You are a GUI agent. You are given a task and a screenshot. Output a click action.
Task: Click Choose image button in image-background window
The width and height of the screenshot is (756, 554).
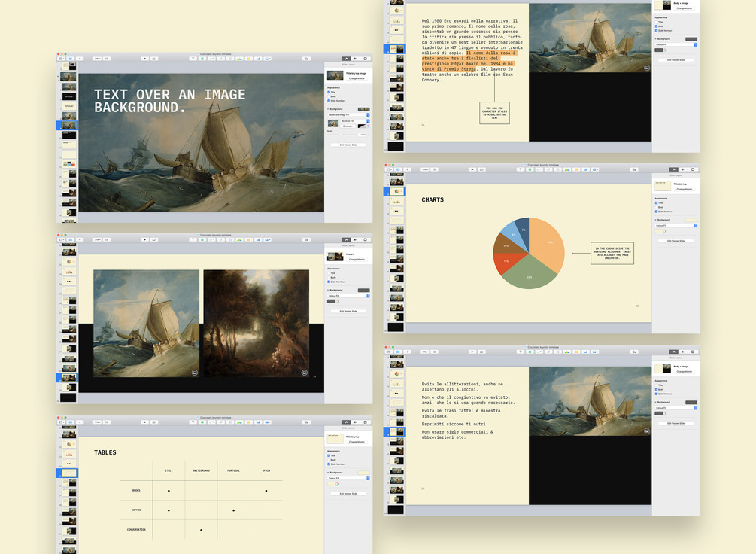point(348,126)
